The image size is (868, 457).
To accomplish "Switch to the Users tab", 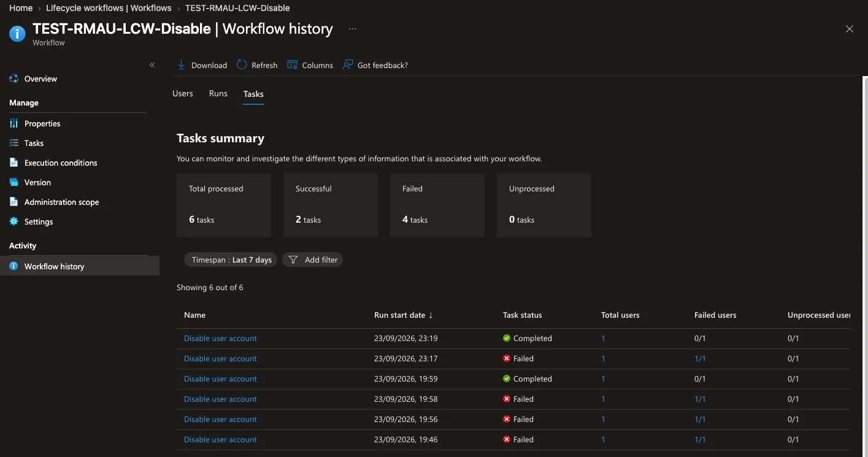I will [183, 94].
